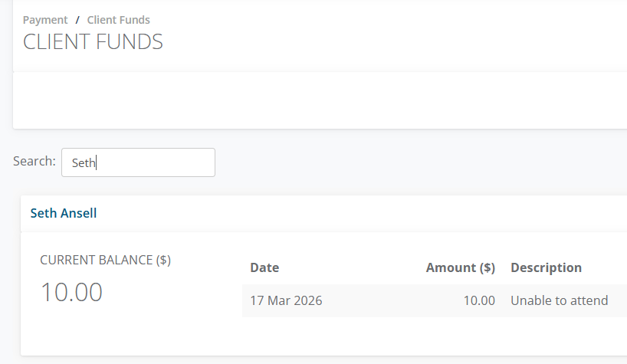Open the Payment breadcrumb link
This screenshot has width=627, height=364.
45,20
